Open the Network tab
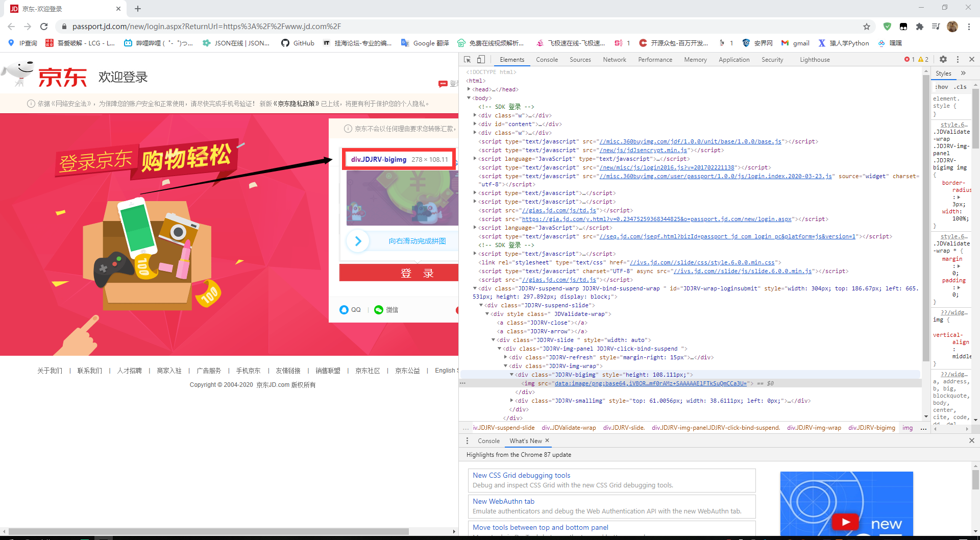Viewport: 980px width, 540px height. [615, 60]
